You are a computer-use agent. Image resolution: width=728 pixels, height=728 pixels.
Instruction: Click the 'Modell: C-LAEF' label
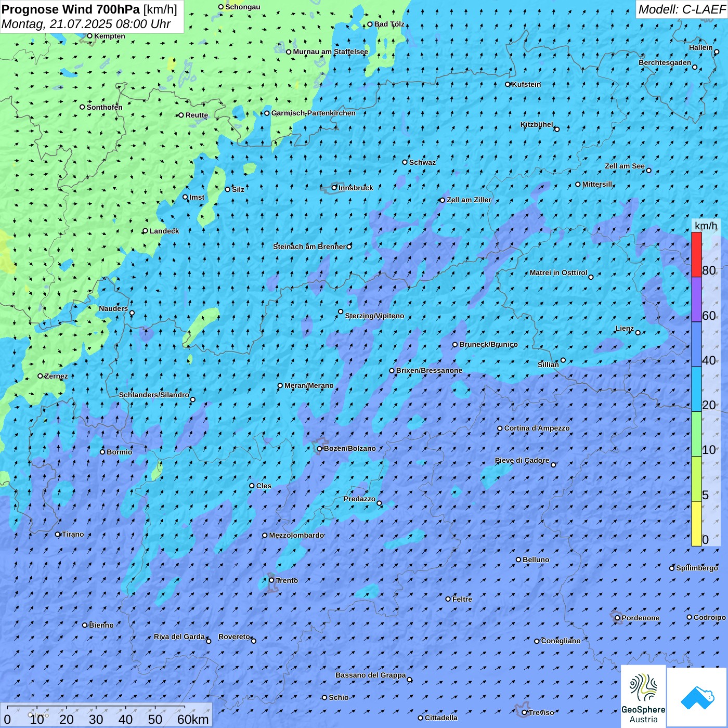pyautogui.click(x=682, y=9)
